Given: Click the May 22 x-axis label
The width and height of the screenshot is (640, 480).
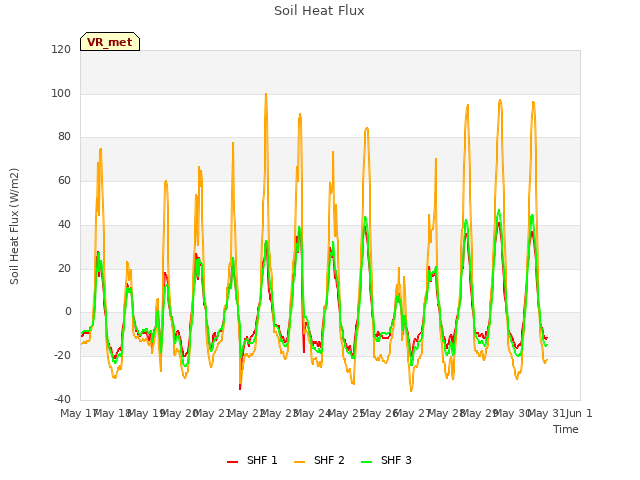Looking at the screenshot, I should 246,413.
